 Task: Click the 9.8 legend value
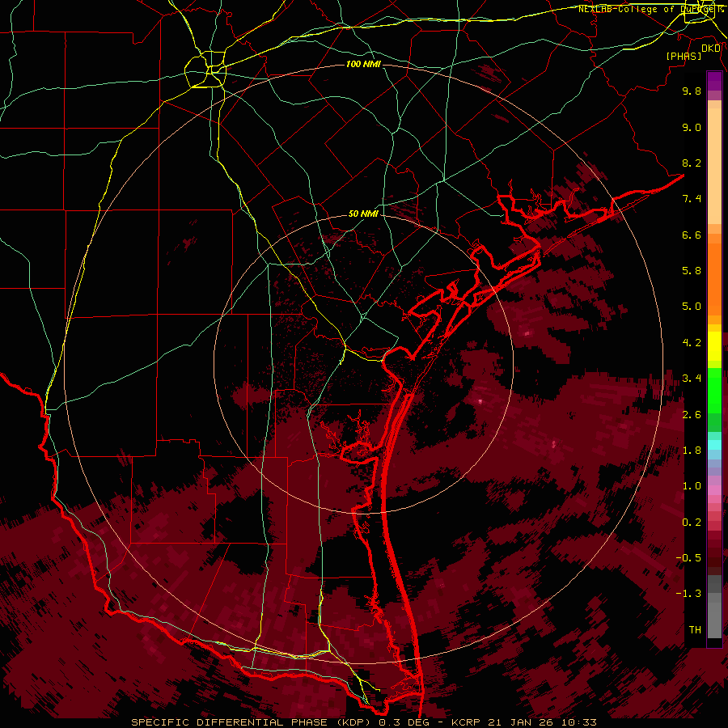692,91
